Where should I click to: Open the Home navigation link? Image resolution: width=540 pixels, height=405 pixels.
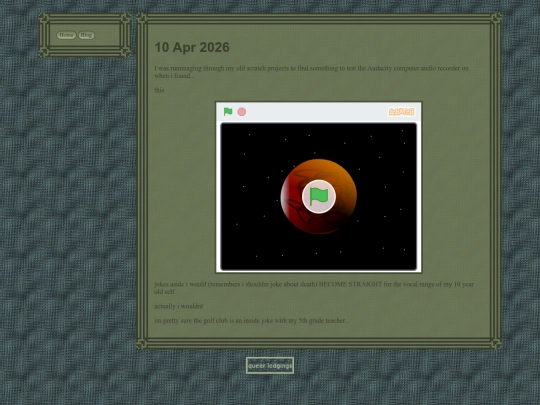click(x=66, y=35)
